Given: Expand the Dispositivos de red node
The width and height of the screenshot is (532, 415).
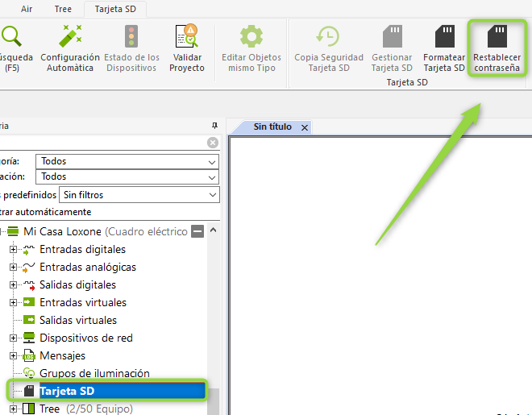Looking at the screenshot, I should point(14,338).
